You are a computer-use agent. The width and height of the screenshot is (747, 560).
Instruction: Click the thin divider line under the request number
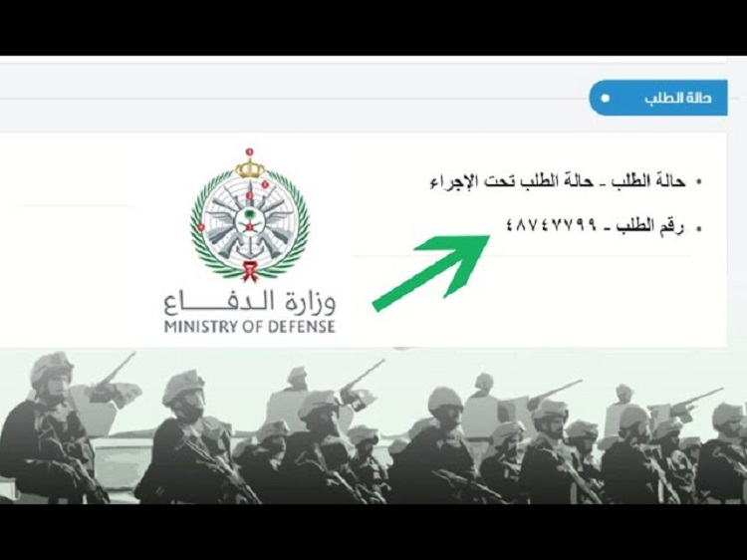point(522,256)
